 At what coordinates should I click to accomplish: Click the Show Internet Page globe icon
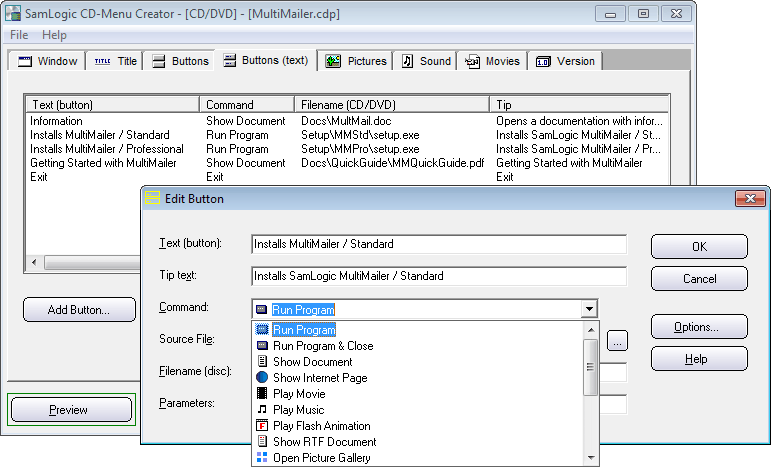coord(262,378)
